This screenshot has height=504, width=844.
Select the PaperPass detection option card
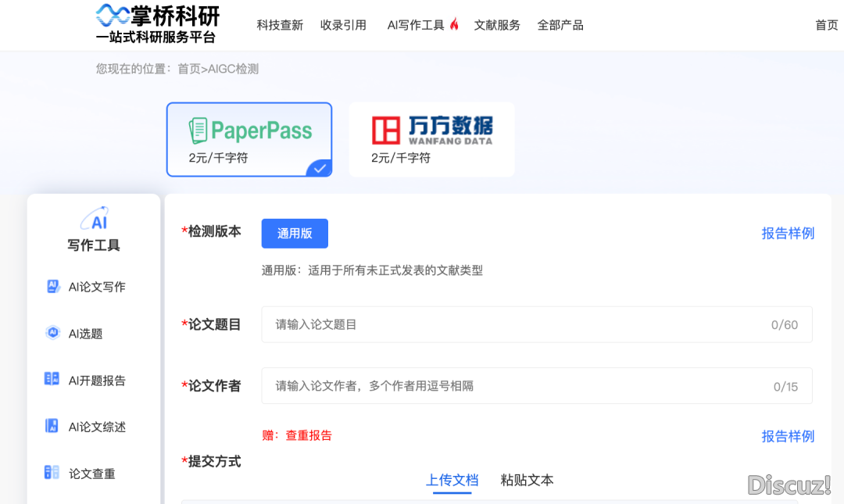click(249, 139)
